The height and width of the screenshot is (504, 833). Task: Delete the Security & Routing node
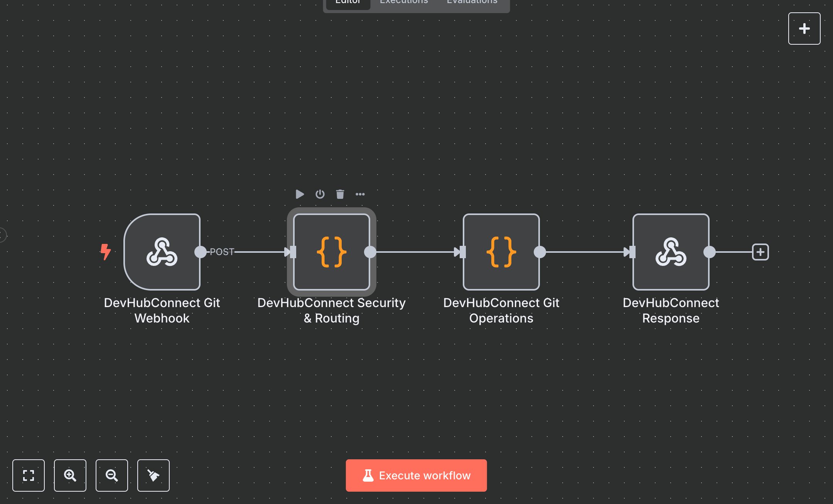point(340,194)
